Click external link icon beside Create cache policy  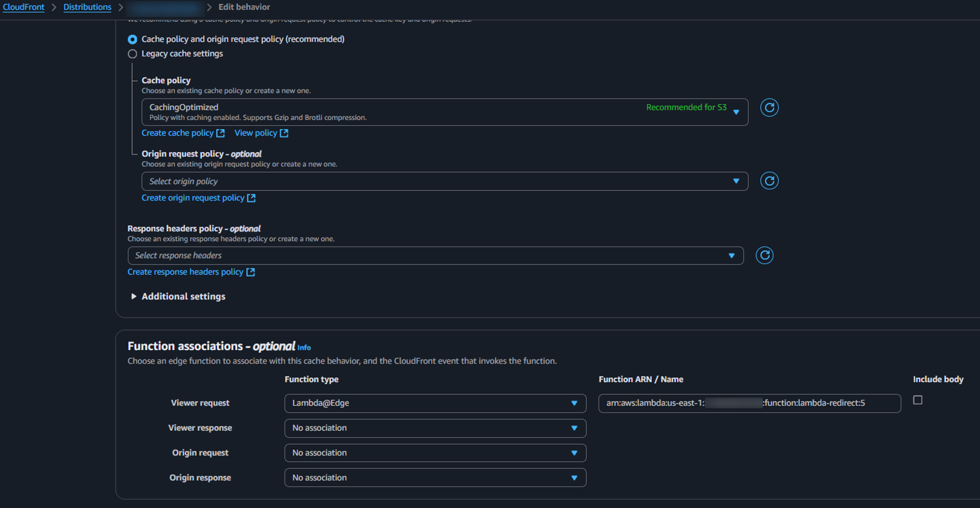220,133
